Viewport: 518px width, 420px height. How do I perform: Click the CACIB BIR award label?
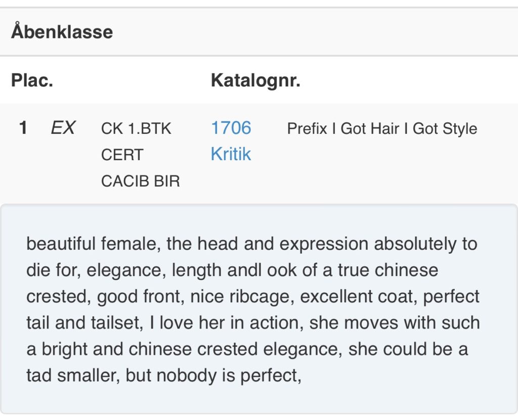(141, 181)
